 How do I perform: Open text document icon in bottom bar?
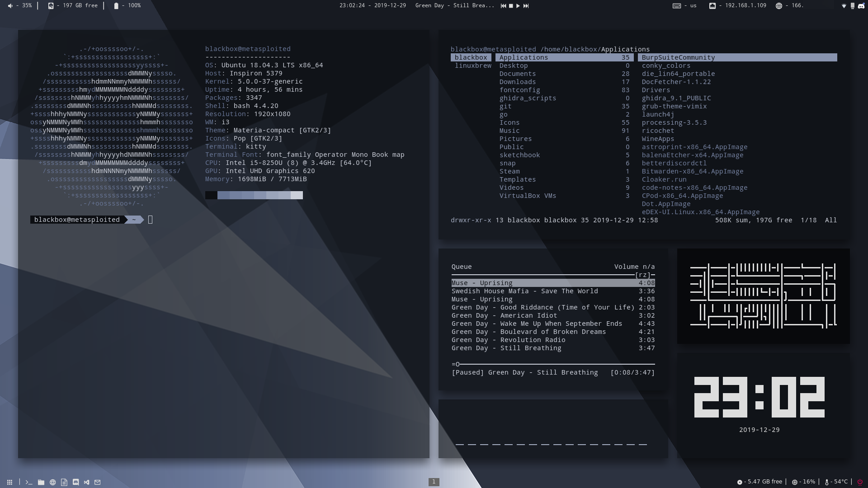64,482
